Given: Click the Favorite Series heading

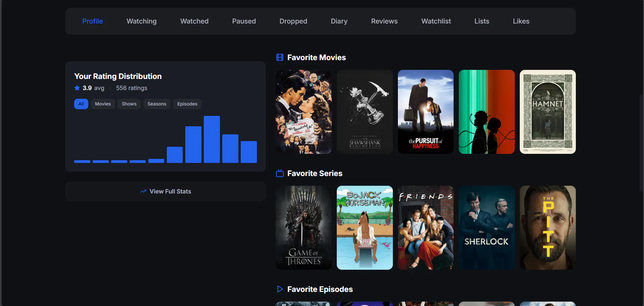Looking at the screenshot, I should click(x=315, y=173).
